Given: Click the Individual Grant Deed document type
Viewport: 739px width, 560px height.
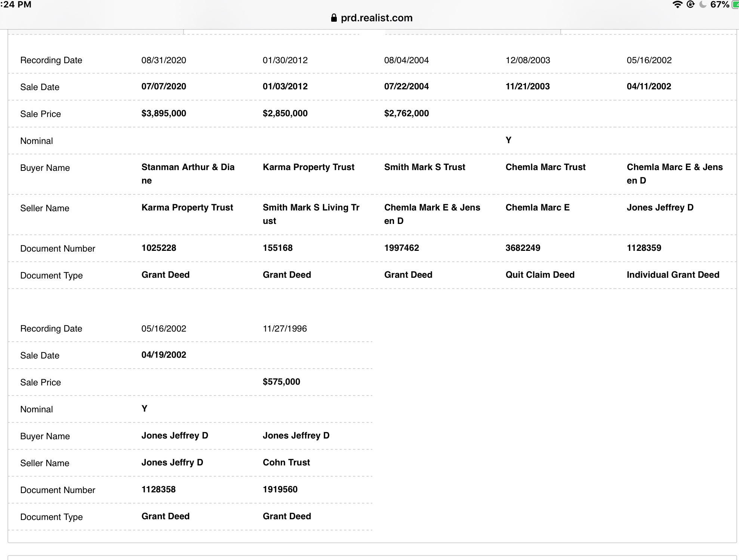Looking at the screenshot, I should click(673, 275).
